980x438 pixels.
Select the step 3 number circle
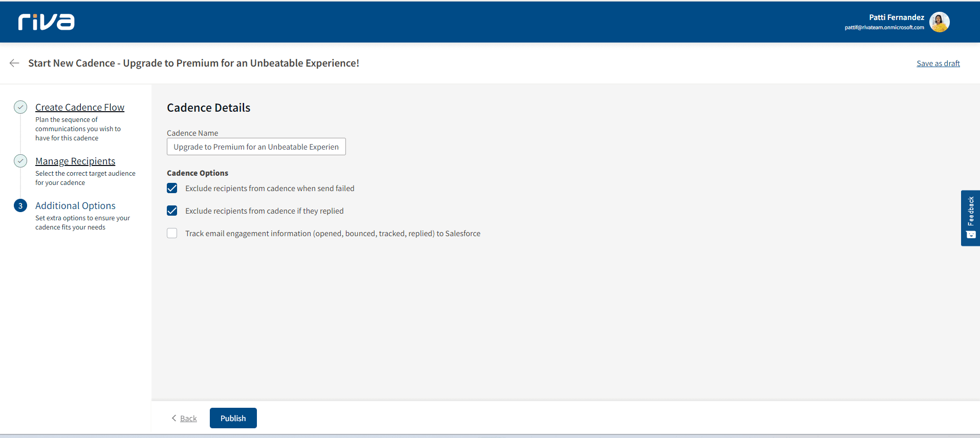[20, 205]
